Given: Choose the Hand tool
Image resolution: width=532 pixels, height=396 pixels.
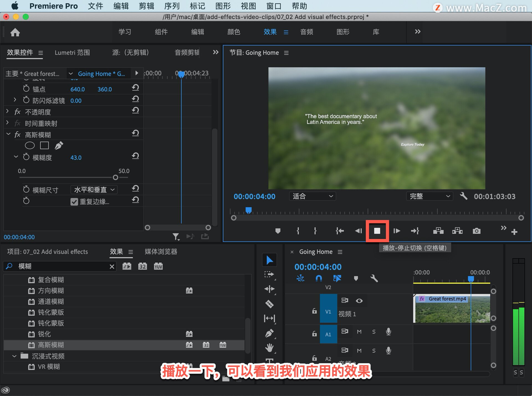Looking at the screenshot, I should 269,347.
